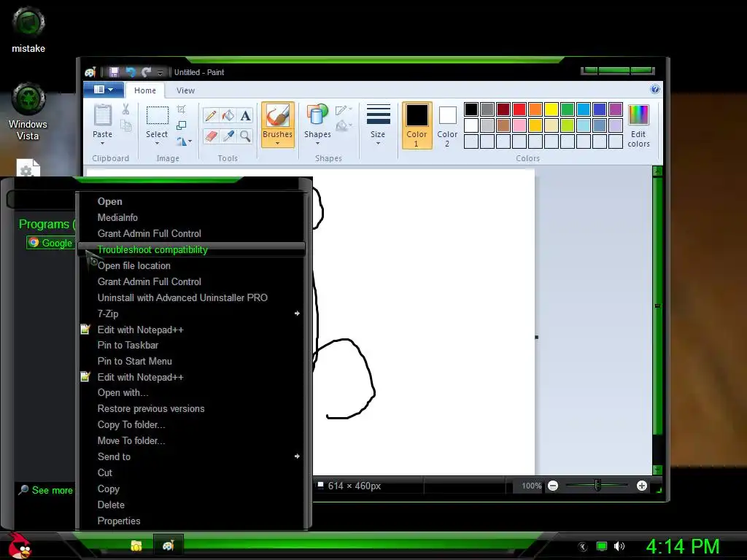The image size is (747, 560).
Task: Click the start menu search input box
Action: (x=41, y=200)
